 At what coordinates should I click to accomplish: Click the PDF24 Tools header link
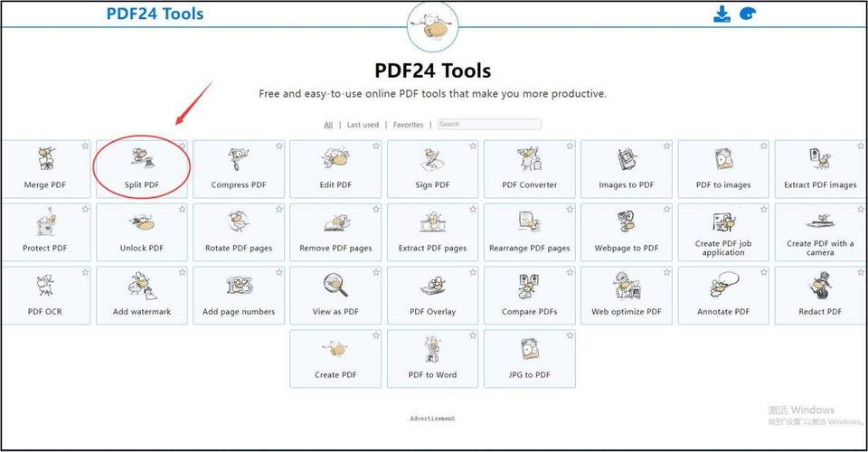click(x=155, y=14)
